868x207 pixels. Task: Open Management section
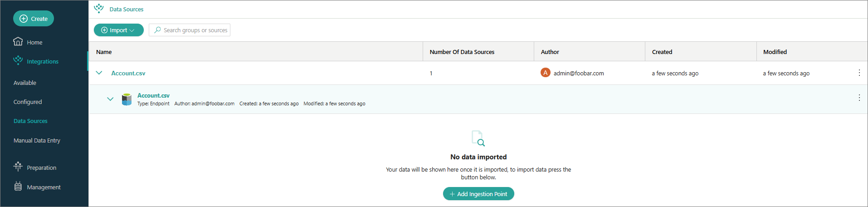(x=44, y=187)
